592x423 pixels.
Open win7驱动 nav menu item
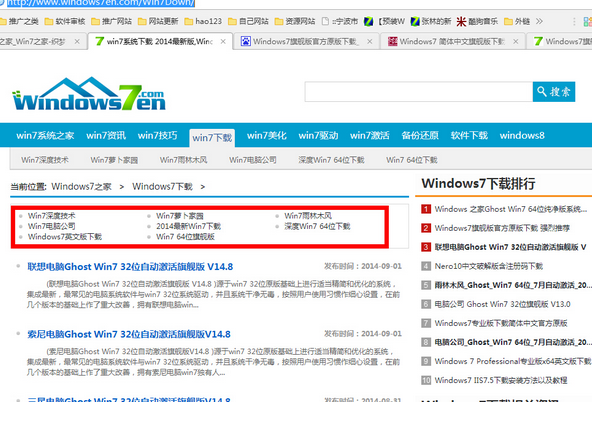click(x=318, y=135)
